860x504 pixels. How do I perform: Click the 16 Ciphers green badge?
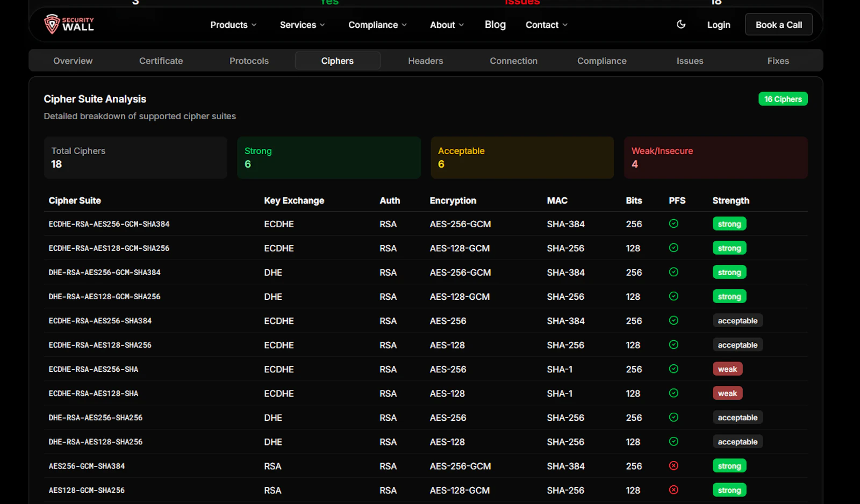pyautogui.click(x=783, y=99)
